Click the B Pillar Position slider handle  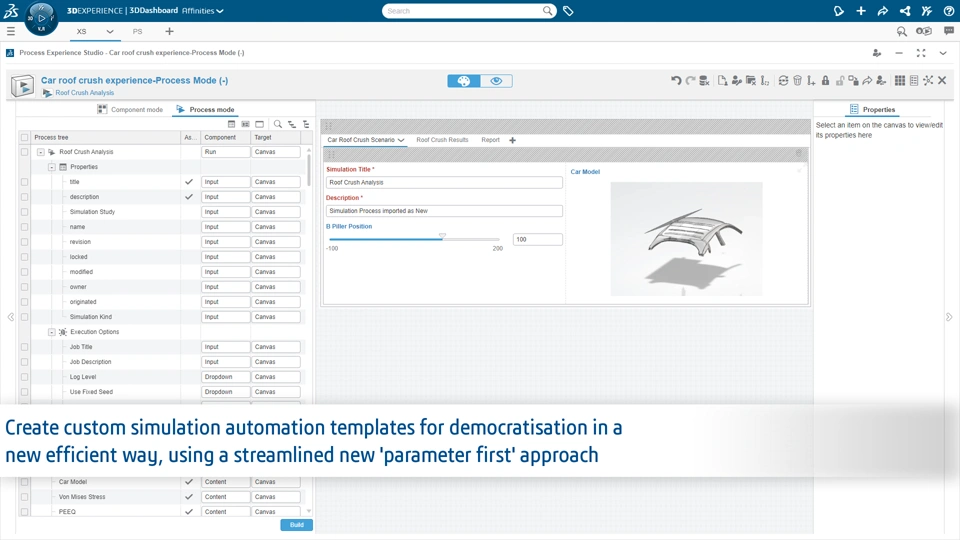click(442, 237)
